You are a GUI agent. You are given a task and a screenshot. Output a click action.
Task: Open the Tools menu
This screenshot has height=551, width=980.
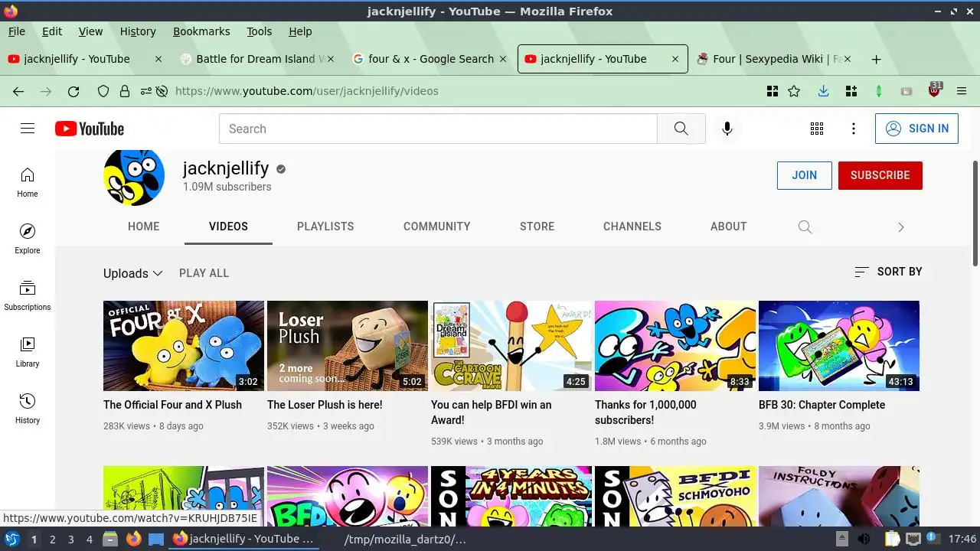259,31
